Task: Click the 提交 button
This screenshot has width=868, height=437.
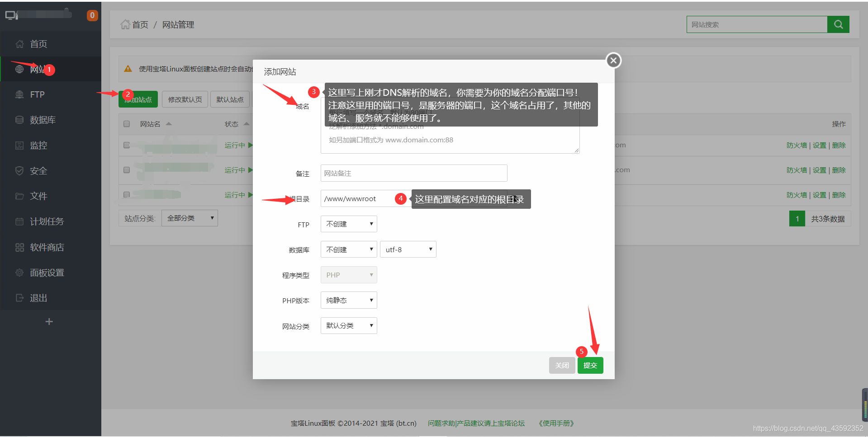Action: pyautogui.click(x=590, y=365)
